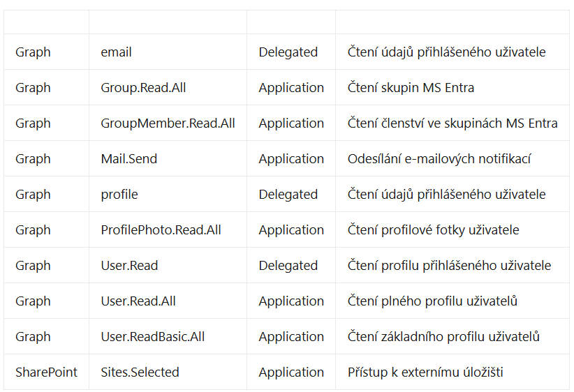
Task: Click the email permission cell
Action: coord(117,52)
